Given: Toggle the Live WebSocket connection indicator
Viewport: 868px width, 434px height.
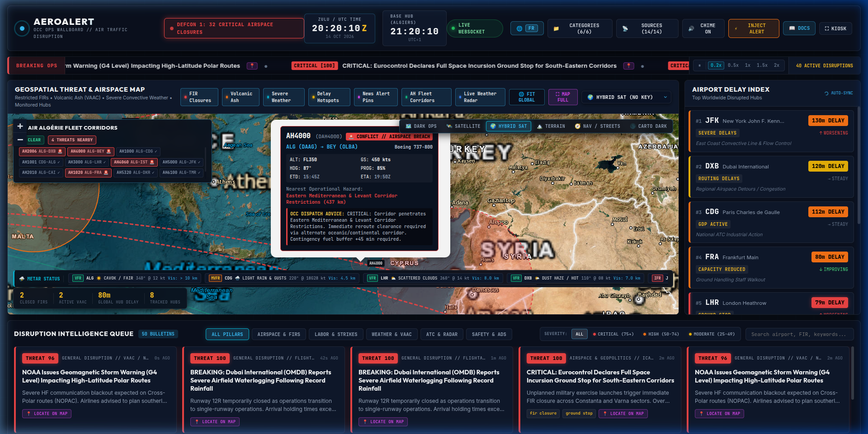Looking at the screenshot, I should pos(475,28).
